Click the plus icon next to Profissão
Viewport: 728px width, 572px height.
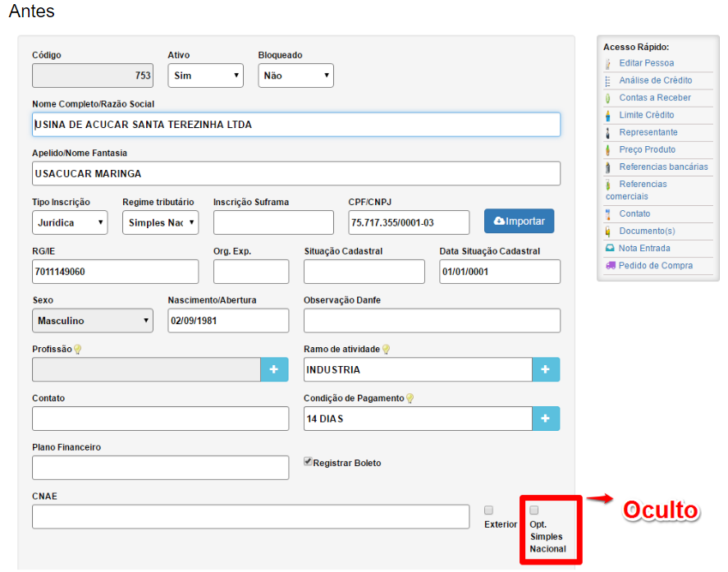pos(274,370)
